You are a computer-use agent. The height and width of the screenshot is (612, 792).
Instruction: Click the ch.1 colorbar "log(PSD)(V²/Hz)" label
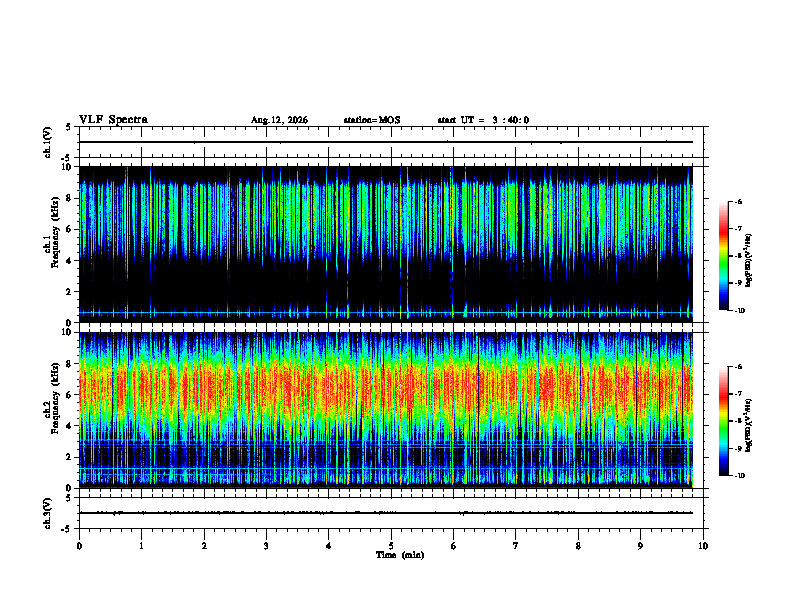tap(749, 260)
